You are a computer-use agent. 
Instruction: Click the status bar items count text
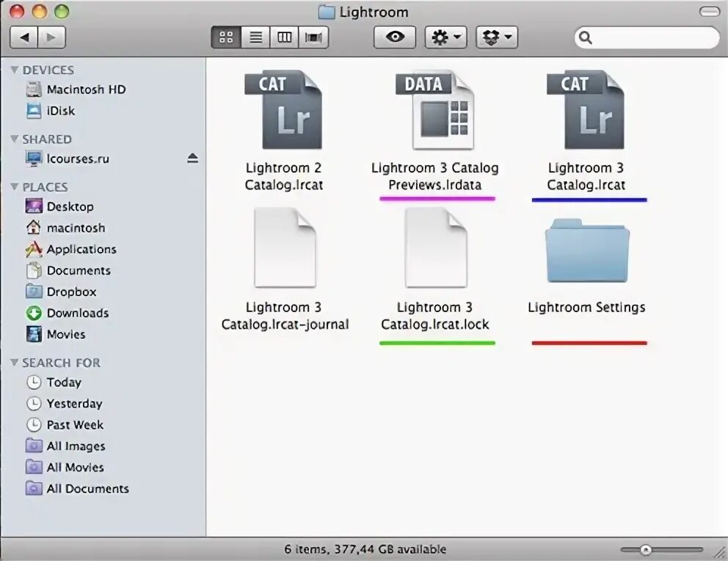coord(365,549)
